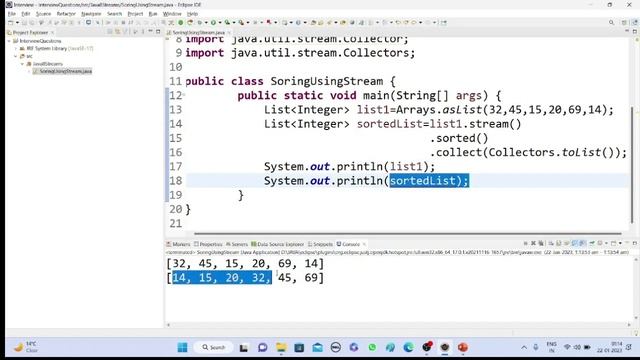The height and width of the screenshot is (360, 640).
Task: Open the Windows Start menu
Action: [182, 347]
